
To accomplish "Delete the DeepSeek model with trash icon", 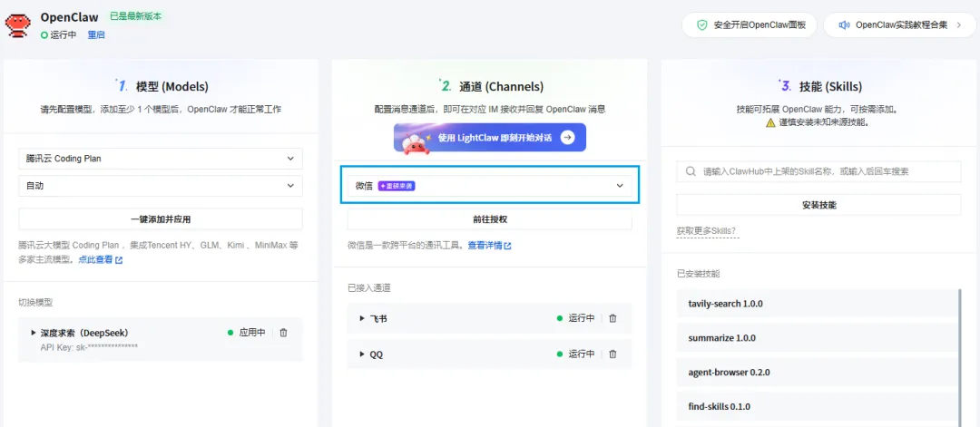I will (284, 333).
